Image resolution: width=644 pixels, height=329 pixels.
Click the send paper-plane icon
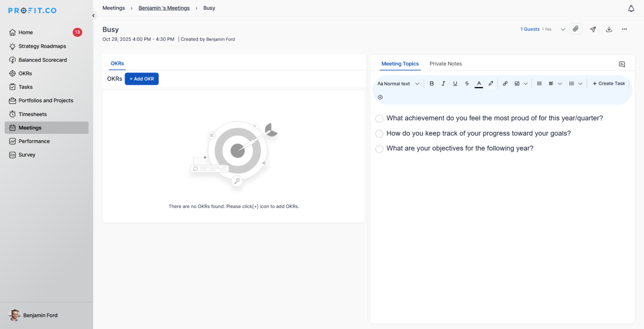pos(593,29)
